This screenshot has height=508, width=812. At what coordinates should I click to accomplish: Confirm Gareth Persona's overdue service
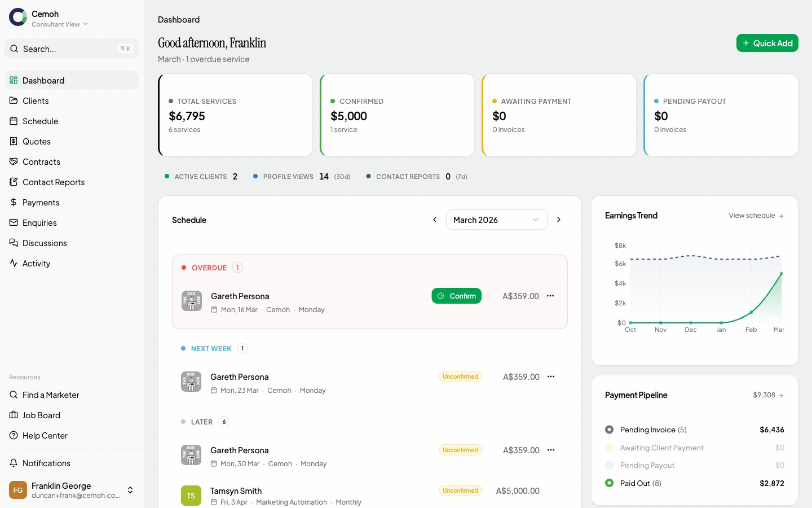tap(457, 296)
